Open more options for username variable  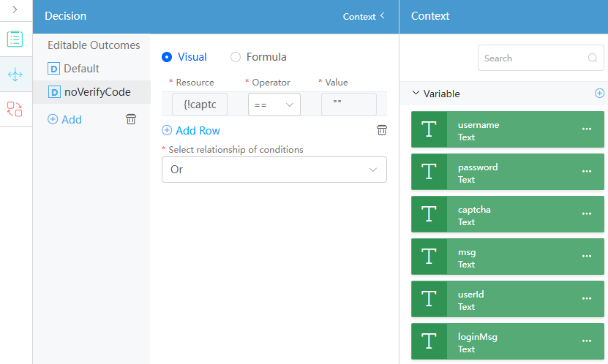click(587, 129)
